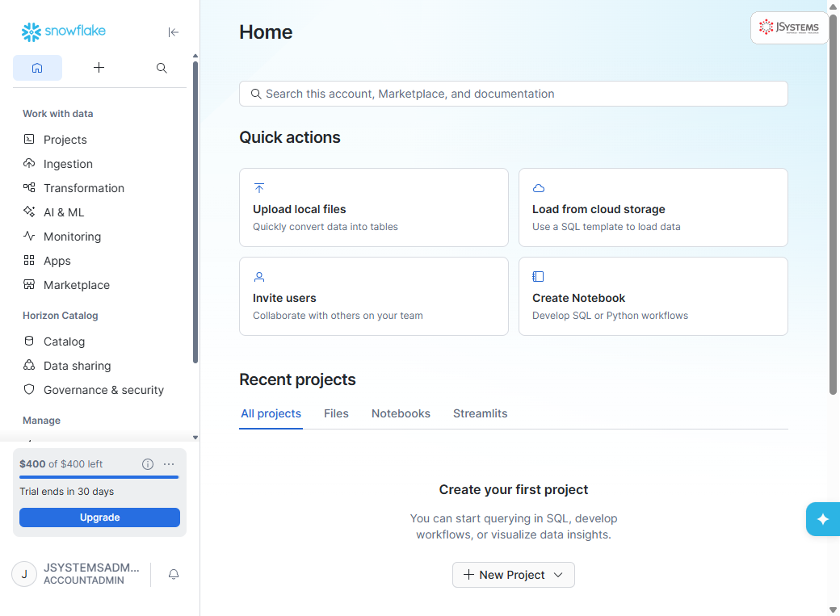
Task: Click Upgrade button
Action: (x=99, y=518)
